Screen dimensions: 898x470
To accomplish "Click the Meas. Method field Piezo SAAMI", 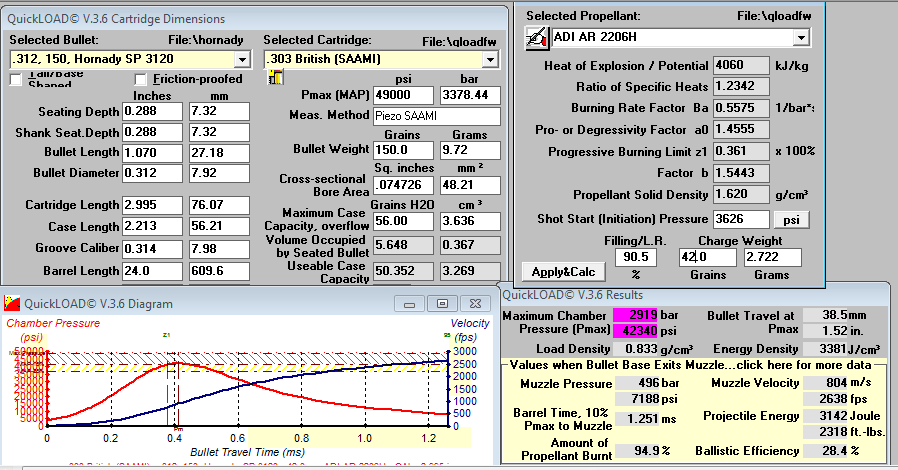I will pos(437,116).
